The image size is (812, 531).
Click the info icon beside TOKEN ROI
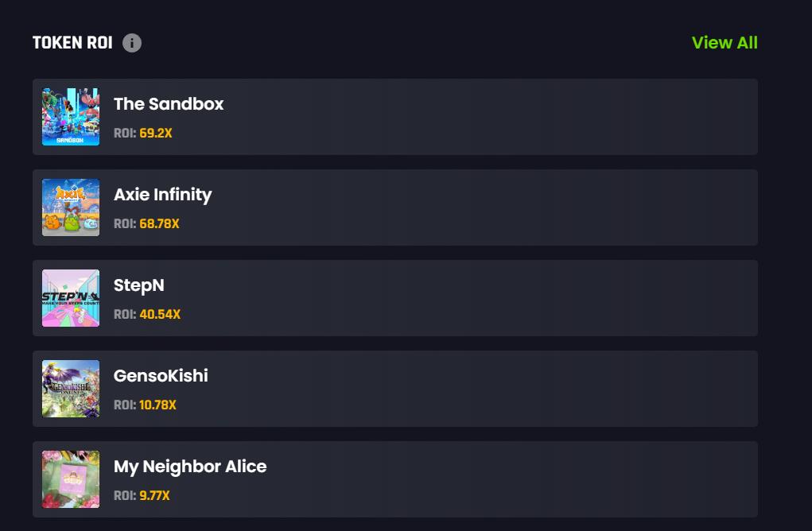click(132, 43)
